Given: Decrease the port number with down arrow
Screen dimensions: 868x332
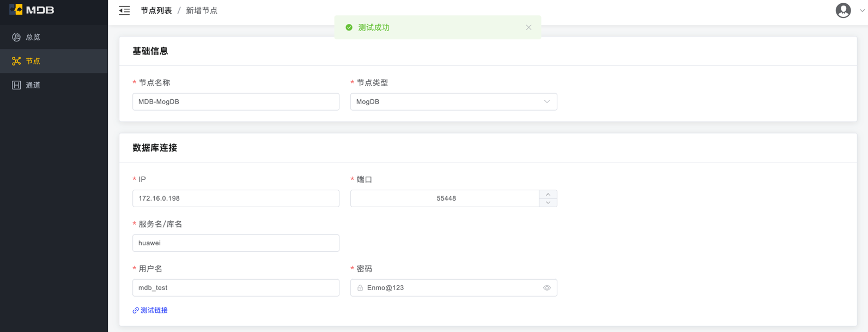Looking at the screenshot, I should [x=548, y=203].
